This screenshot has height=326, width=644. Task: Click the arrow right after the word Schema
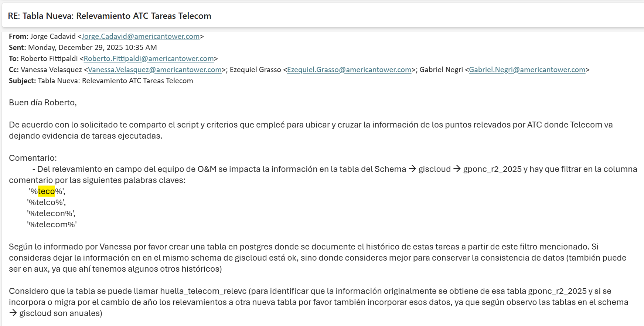pyautogui.click(x=412, y=169)
